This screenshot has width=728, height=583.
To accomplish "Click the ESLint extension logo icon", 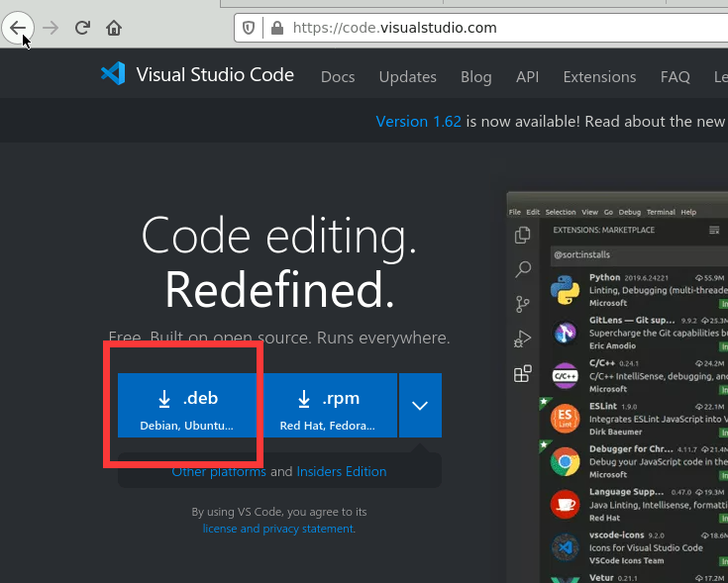I will (x=565, y=419).
